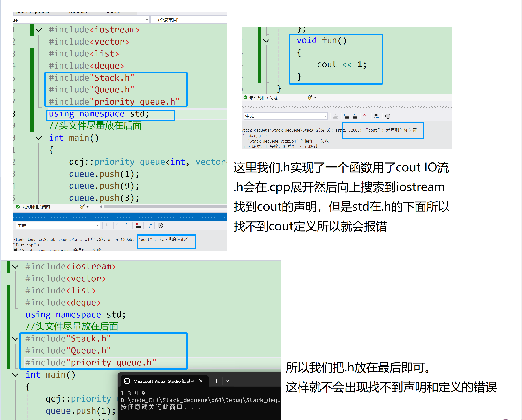
Task: Click green check status icon below void fun() editor
Action: (245, 97)
